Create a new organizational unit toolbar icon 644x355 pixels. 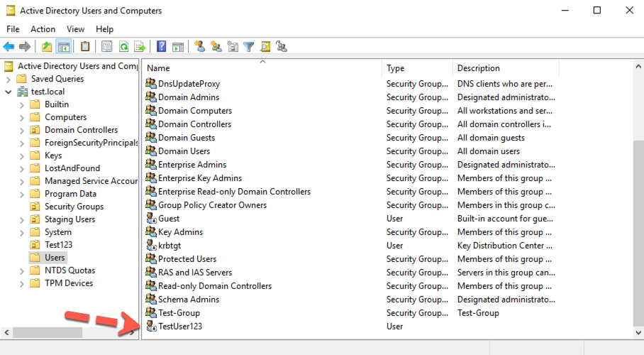pyautogui.click(x=233, y=46)
